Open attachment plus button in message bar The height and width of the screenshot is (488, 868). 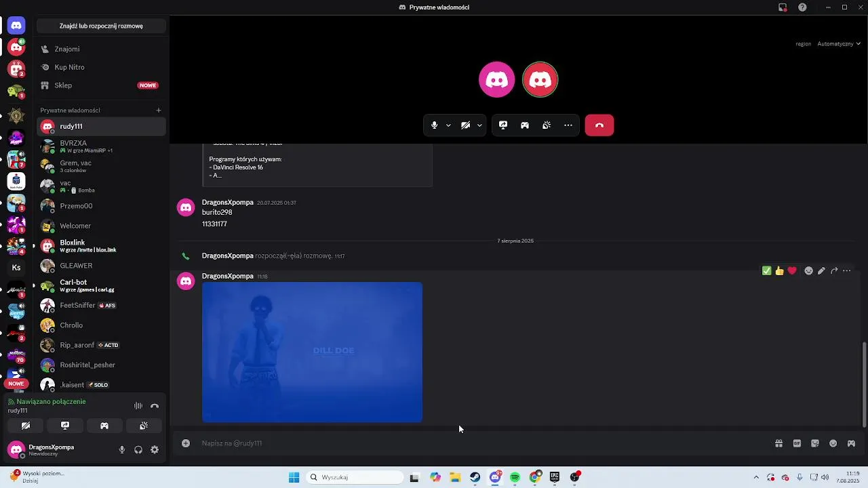point(186,443)
